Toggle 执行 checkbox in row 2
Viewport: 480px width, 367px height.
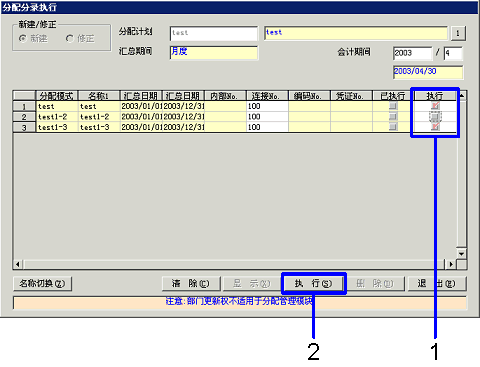tap(435, 117)
